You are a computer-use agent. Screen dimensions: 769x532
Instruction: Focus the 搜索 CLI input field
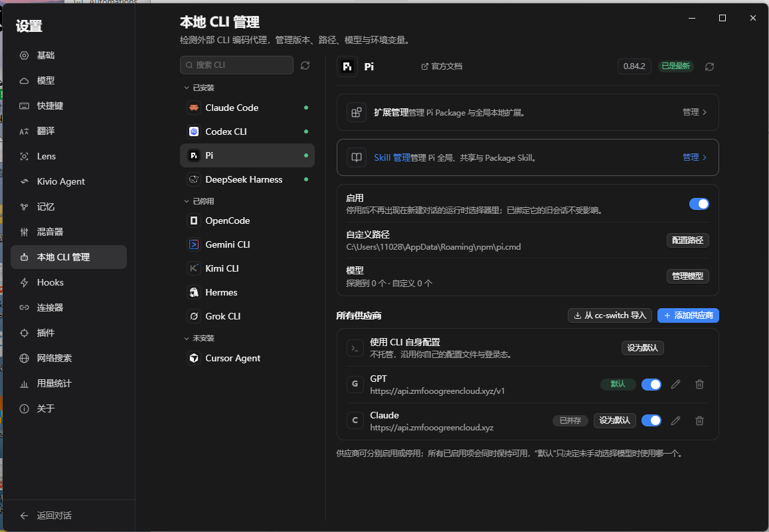[x=237, y=65]
